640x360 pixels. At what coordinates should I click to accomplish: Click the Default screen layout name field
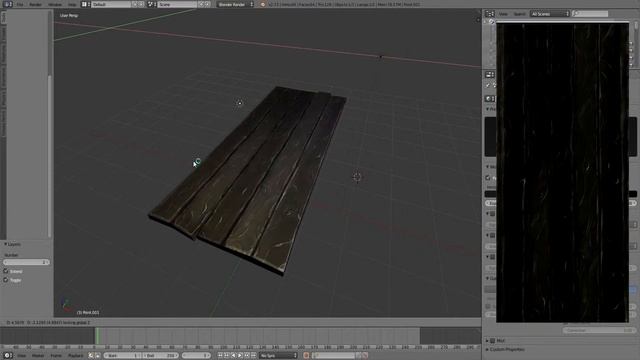pyautogui.click(x=111, y=4)
